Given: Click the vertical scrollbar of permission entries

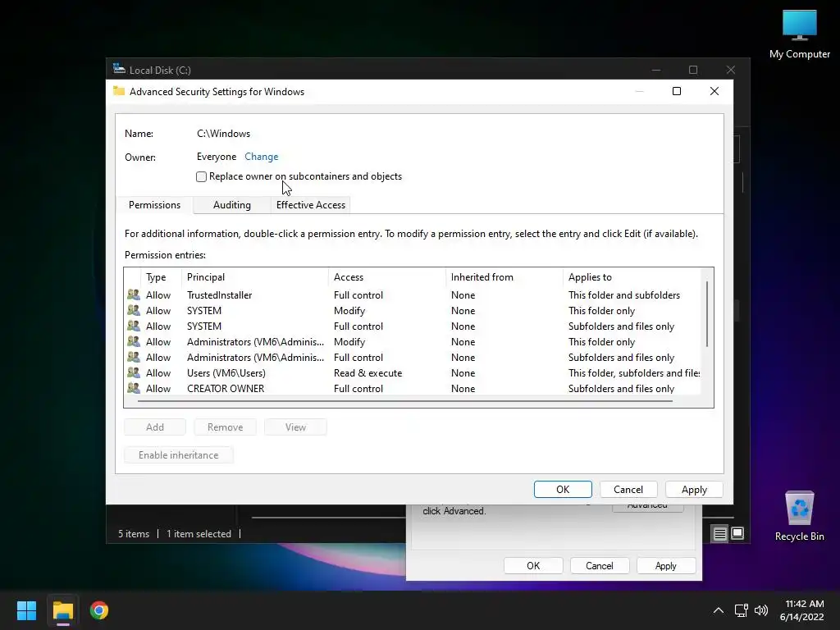Looking at the screenshot, I should click(707, 314).
